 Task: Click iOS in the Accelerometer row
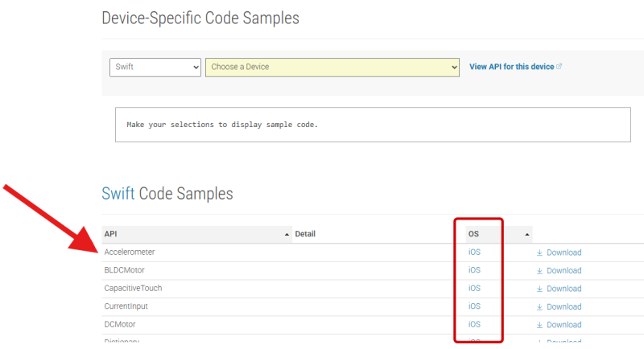pyautogui.click(x=474, y=253)
